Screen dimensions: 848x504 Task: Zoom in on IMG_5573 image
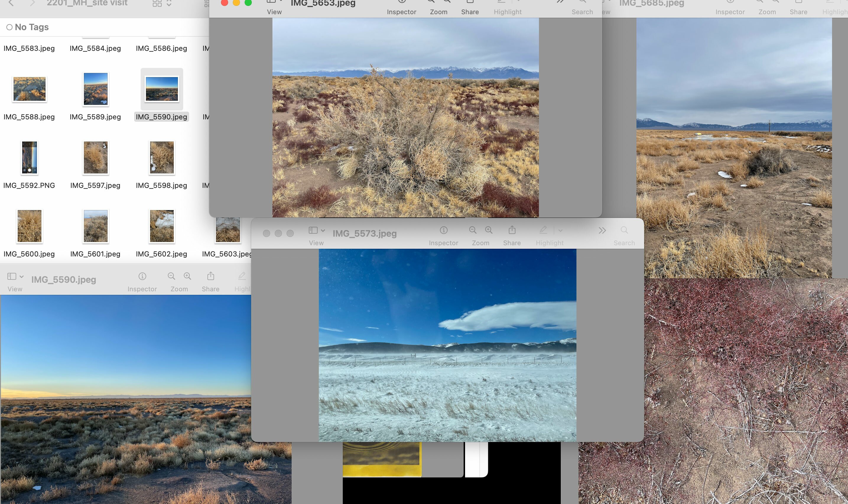[489, 230]
